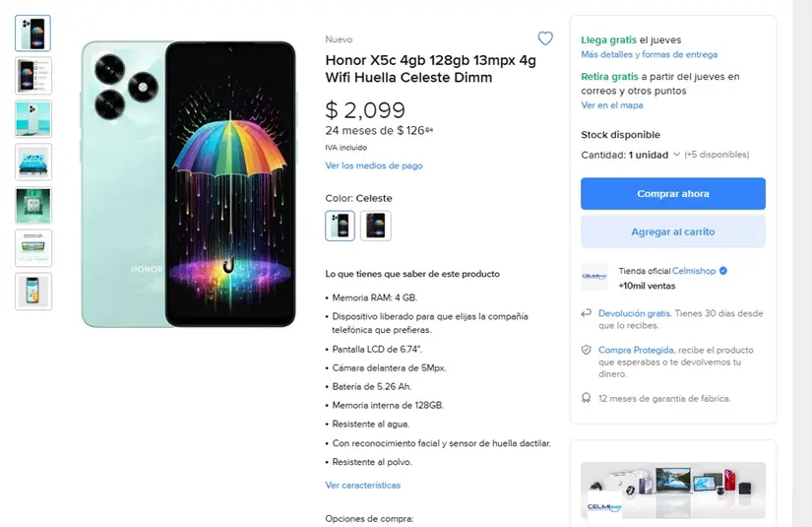The height and width of the screenshot is (527, 812).
Task: Click Ver en el mapa link
Action: click(x=611, y=105)
